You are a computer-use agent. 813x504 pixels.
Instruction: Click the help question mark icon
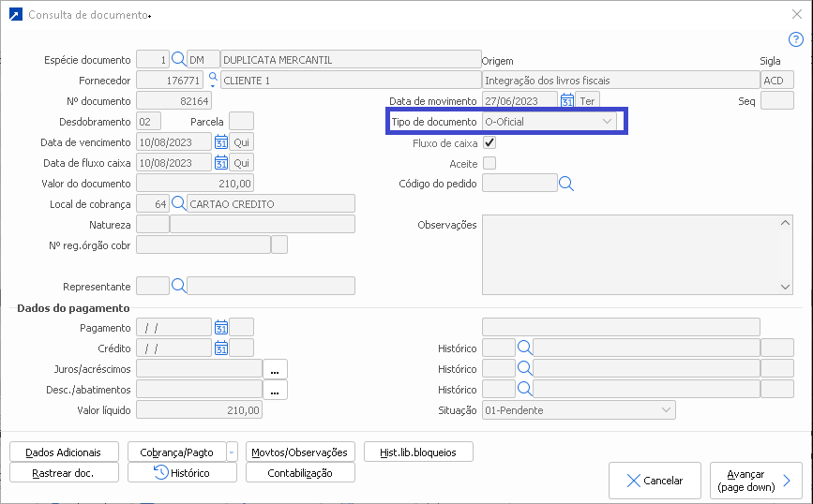[796, 39]
